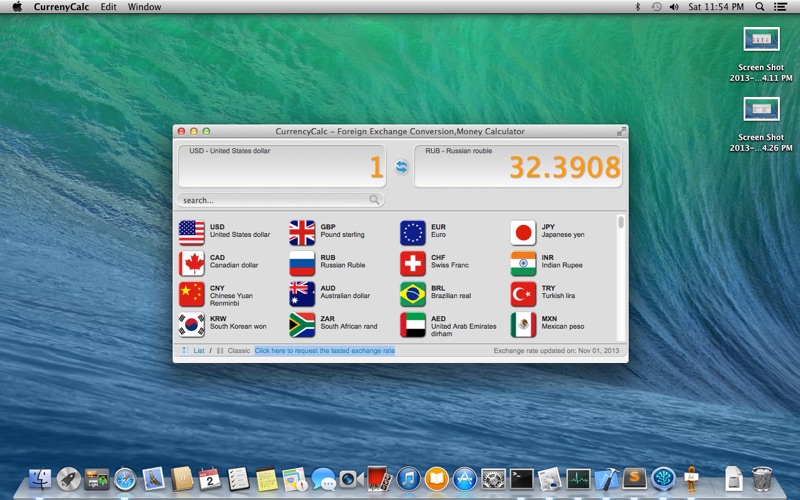
Task: Click the Sat 11:54 PM clock
Action: (x=716, y=7)
